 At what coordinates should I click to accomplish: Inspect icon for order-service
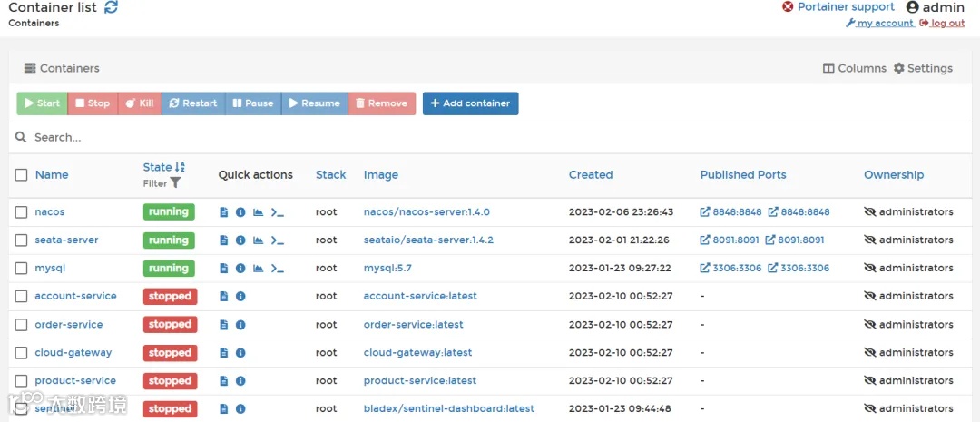tap(240, 325)
